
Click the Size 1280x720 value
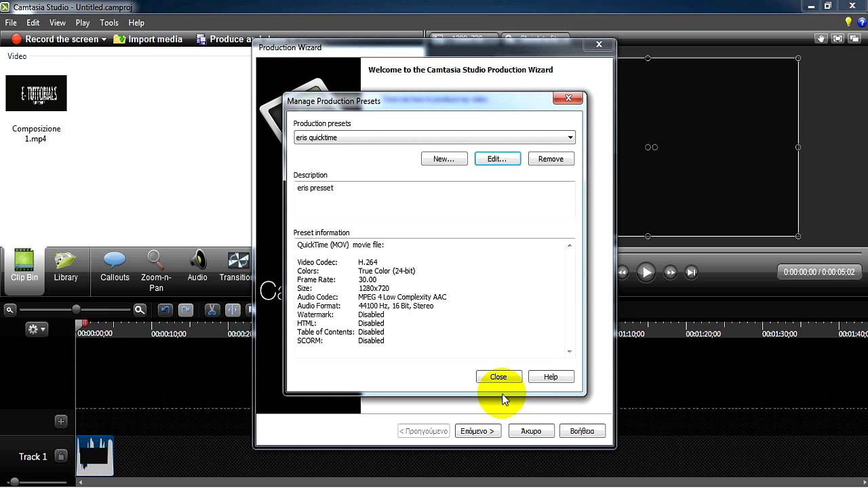click(x=374, y=289)
